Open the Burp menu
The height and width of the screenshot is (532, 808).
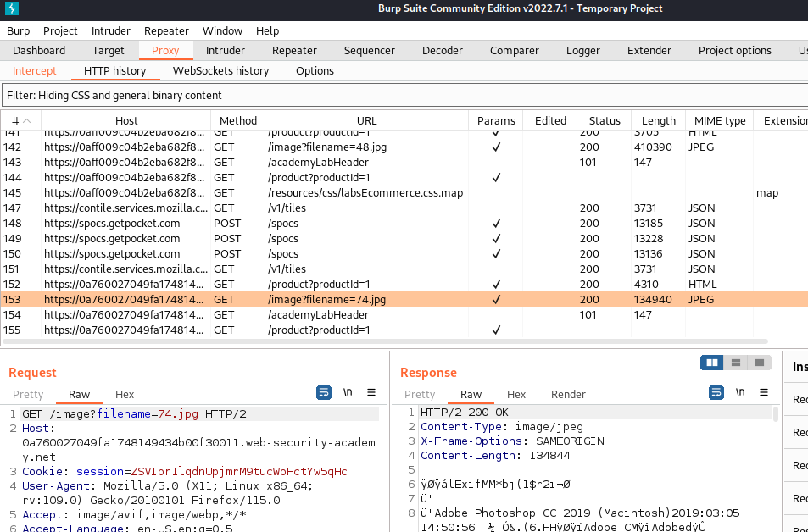coord(18,30)
